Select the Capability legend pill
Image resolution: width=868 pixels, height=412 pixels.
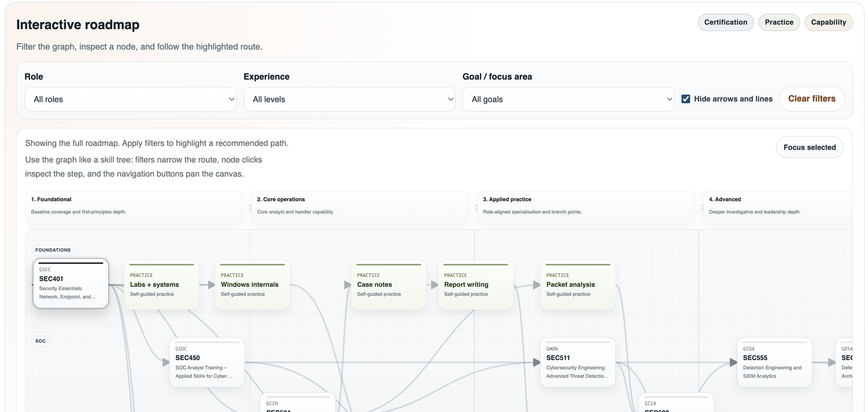828,22
